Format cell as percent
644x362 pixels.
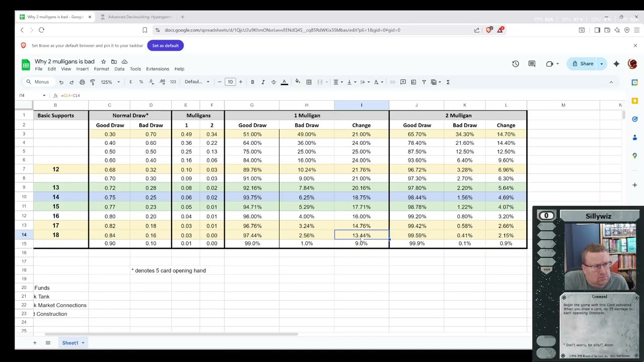[141, 82]
